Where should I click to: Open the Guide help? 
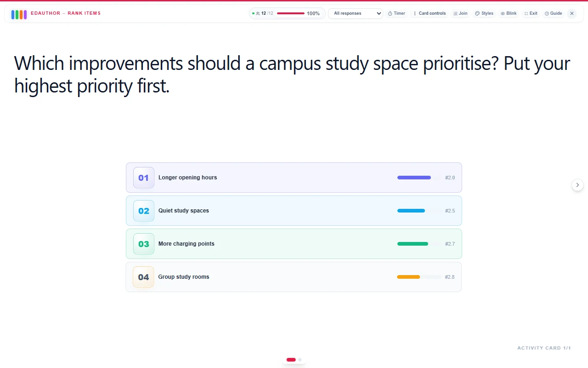554,13
